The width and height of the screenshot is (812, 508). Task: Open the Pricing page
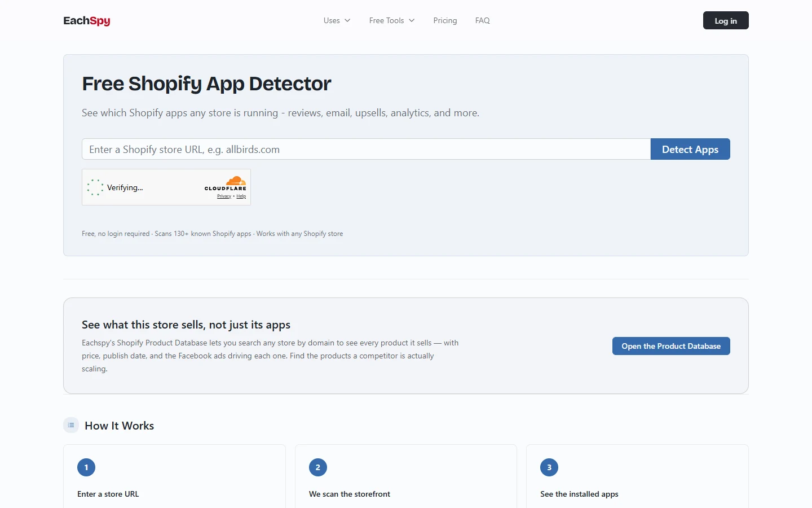[445, 20]
